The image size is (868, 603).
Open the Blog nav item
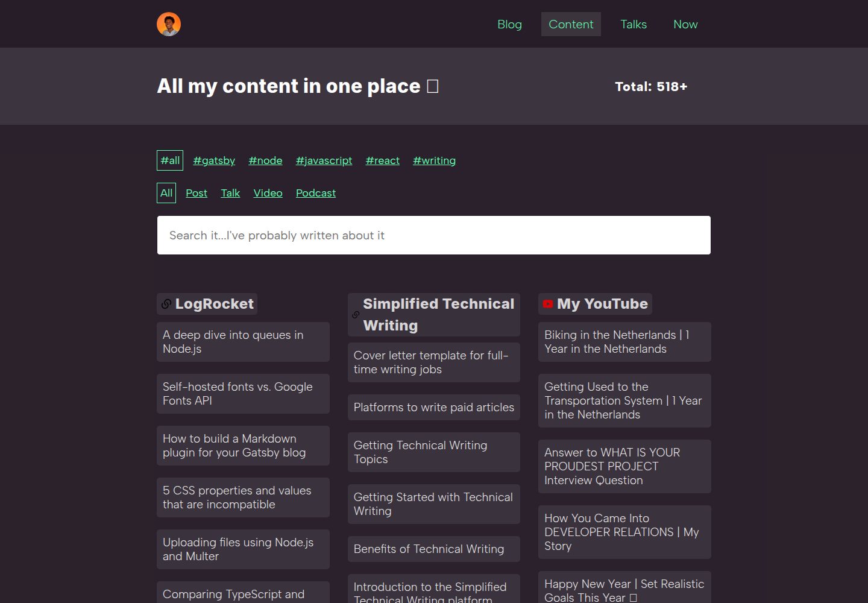click(x=509, y=24)
